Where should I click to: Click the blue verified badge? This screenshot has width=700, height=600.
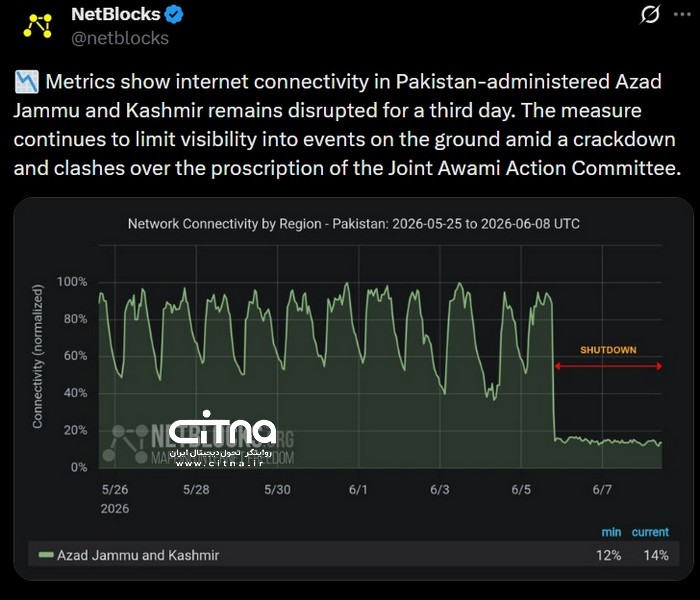[x=174, y=14]
